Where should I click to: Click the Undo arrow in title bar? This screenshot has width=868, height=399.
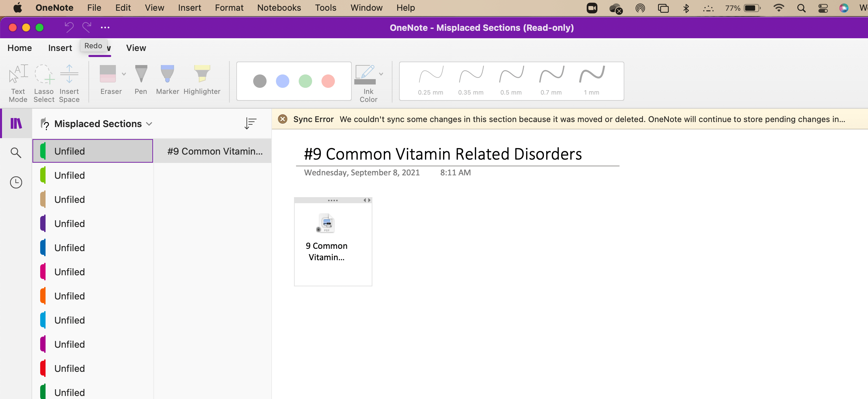click(x=69, y=27)
